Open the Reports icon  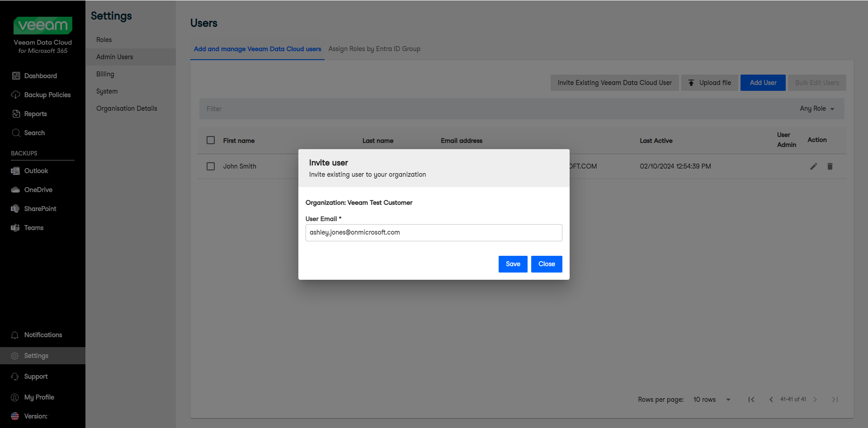click(x=16, y=114)
